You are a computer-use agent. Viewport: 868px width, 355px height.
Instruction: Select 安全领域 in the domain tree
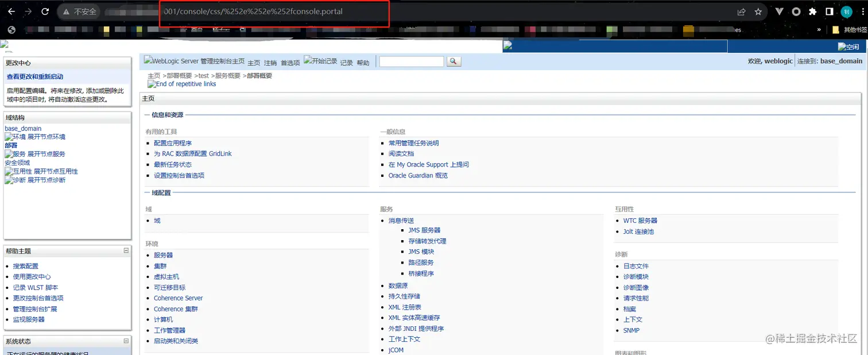(x=17, y=163)
